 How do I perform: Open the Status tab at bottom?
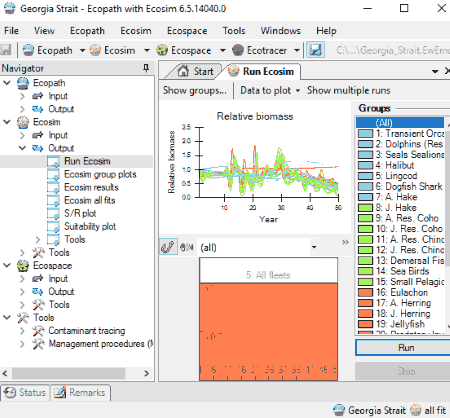pos(25,392)
